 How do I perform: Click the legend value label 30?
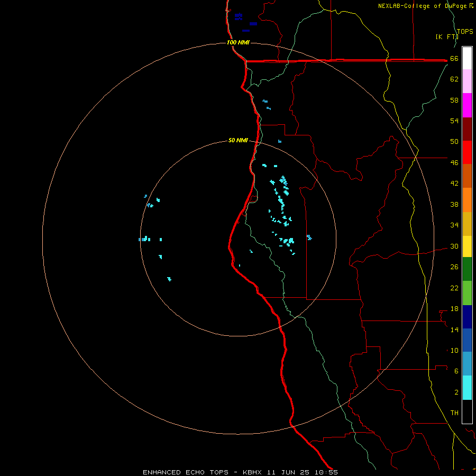(454, 246)
